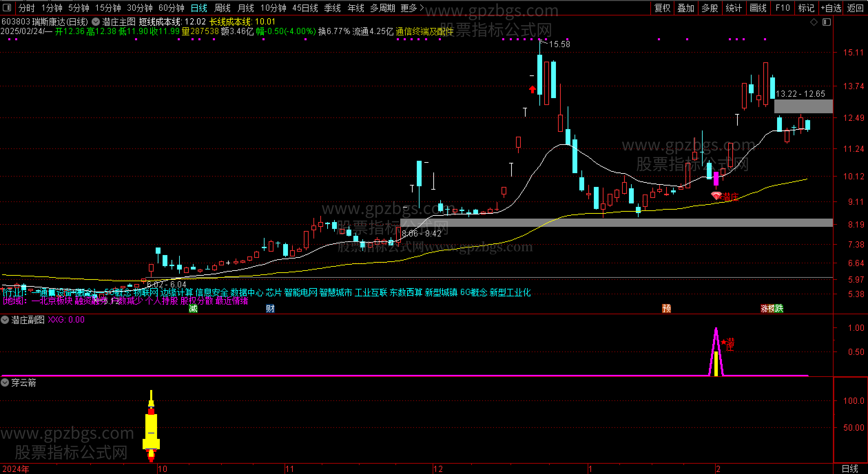Select the 60分钟 period tab

click(x=171, y=8)
